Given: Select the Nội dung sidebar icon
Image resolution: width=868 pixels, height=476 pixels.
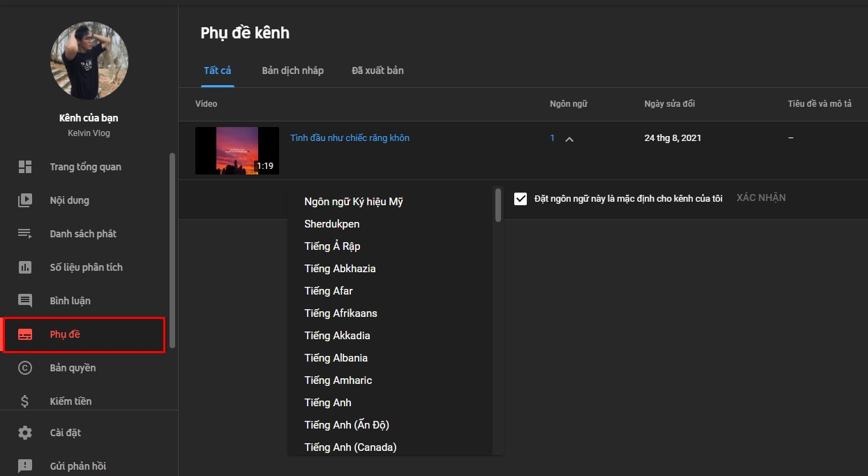Looking at the screenshot, I should point(25,200).
